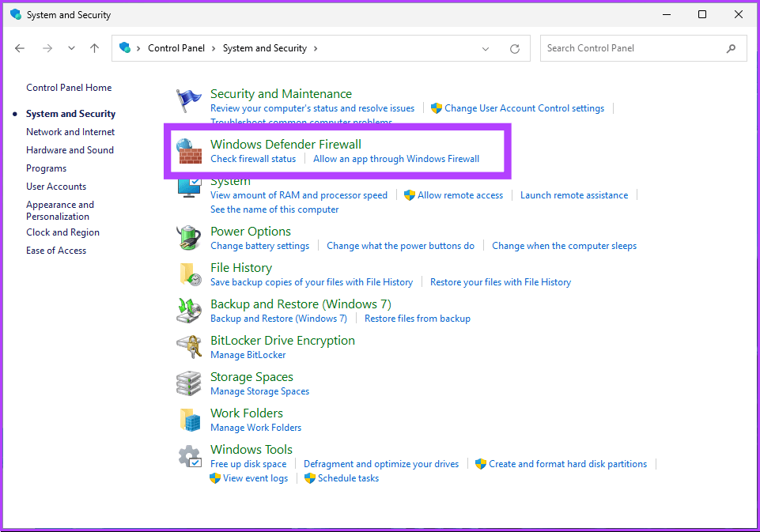Select System and Security in the sidebar
Viewport: 760px width, 532px height.
point(70,114)
